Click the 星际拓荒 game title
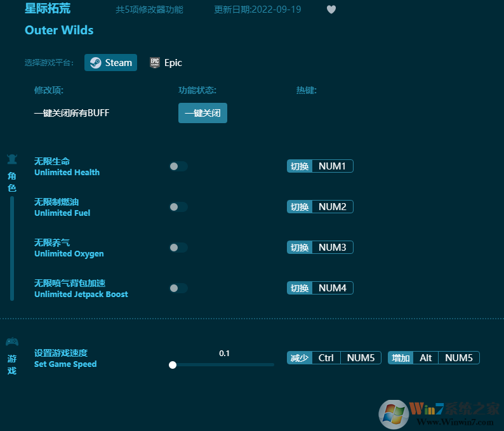 tap(48, 9)
